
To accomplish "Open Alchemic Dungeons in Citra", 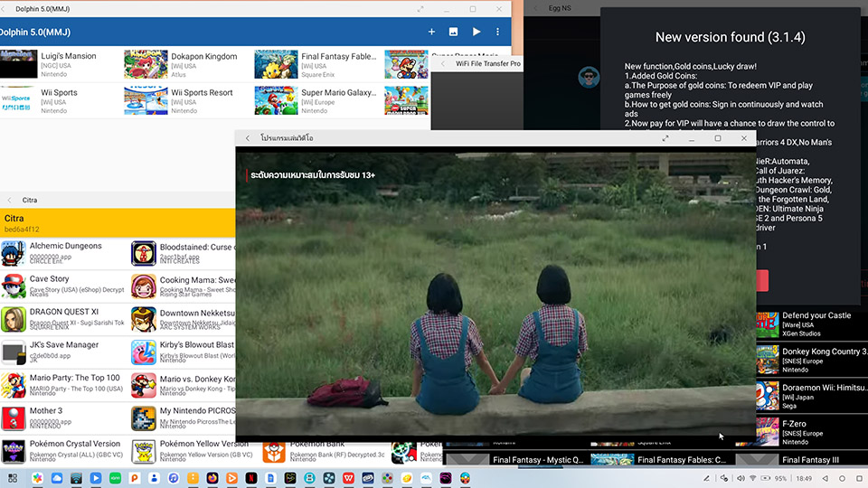I will coord(64,253).
